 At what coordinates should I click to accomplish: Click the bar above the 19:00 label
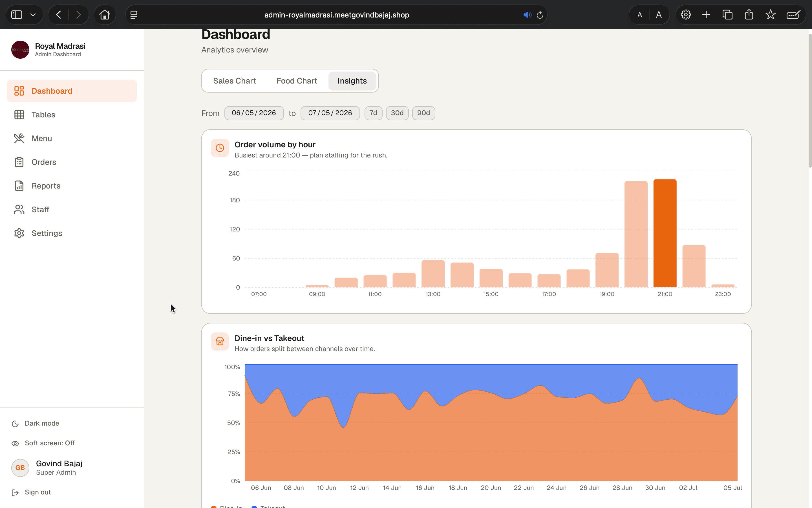click(607, 270)
